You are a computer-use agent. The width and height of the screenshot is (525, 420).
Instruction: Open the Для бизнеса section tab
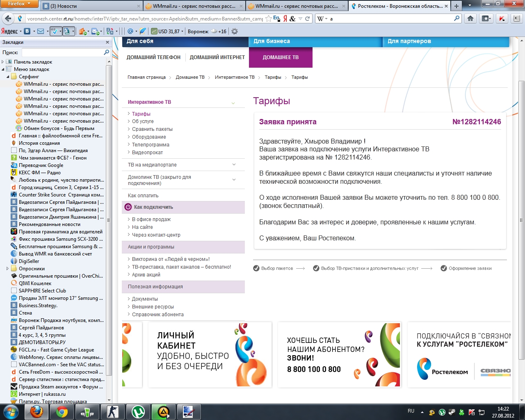click(x=315, y=41)
